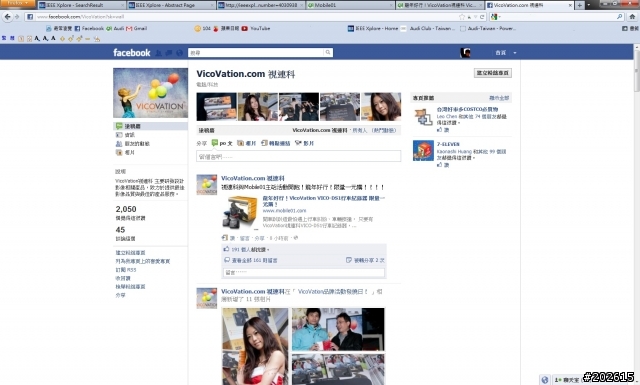Go back with the browser back arrow
Screen dimensions: 640x385
[7, 17]
